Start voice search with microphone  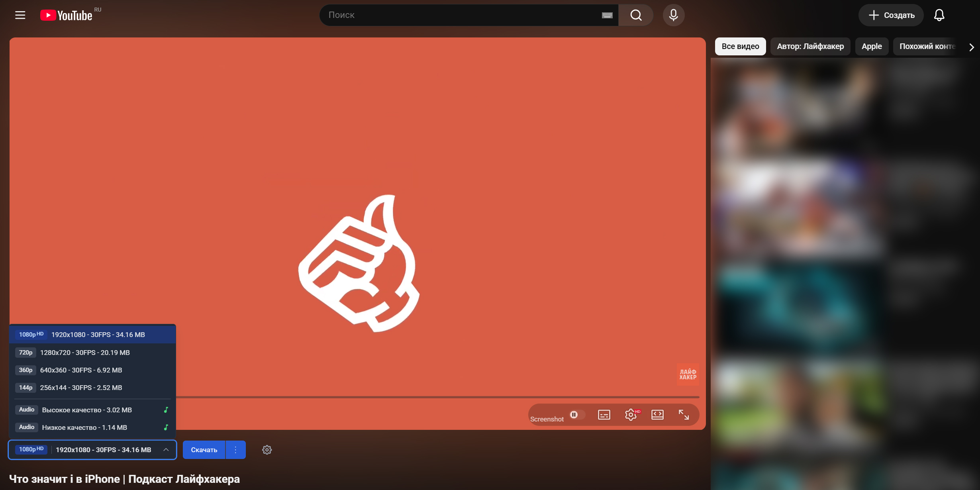(x=673, y=15)
